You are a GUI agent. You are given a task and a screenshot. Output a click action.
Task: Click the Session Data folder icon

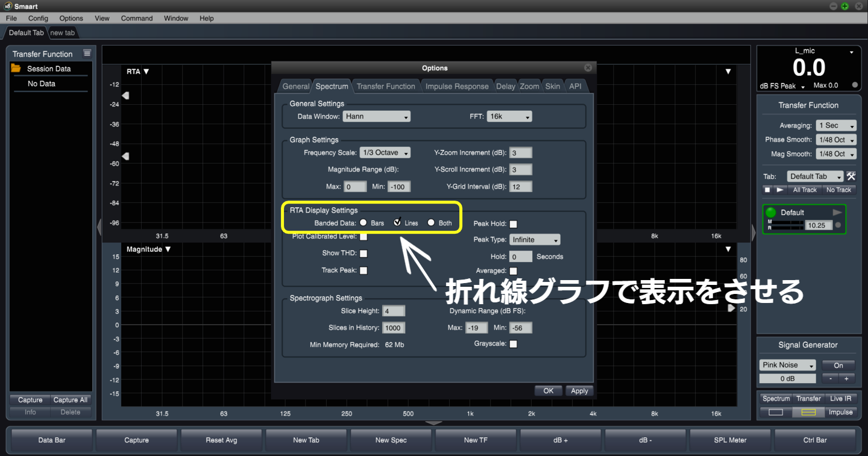pyautogui.click(x=16, y=69)
